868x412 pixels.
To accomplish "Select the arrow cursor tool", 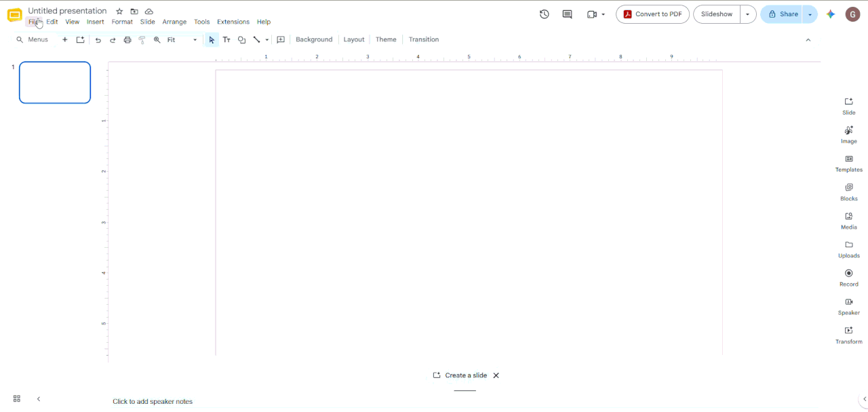I will coord(212,40).
